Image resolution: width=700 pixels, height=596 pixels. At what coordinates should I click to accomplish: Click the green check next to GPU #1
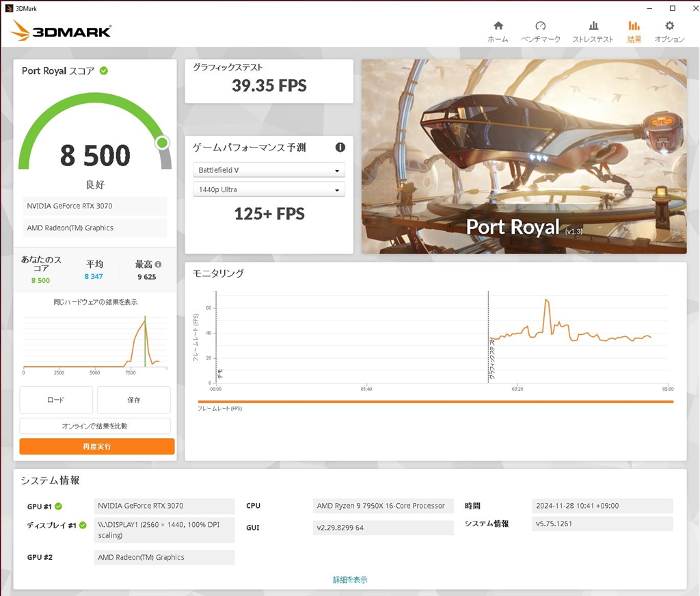pos(59,506)
